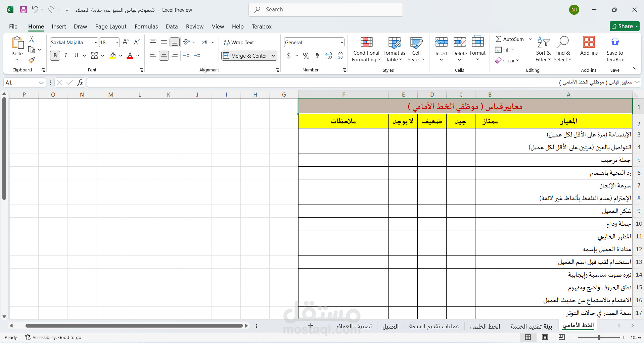Open Sort & Filter options

pos(543,49)
